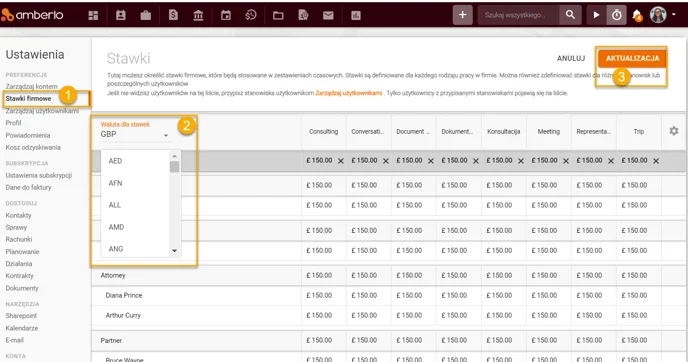
Task: Open Dane do faktury in sidebar
Action: click(x=29, y=187)
